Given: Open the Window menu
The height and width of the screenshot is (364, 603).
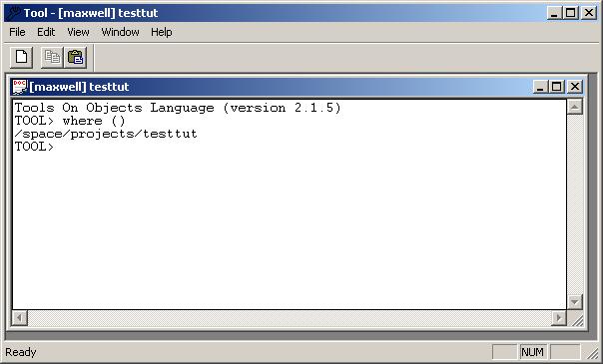Looking at the screenshot, I should tap(120, 32).
